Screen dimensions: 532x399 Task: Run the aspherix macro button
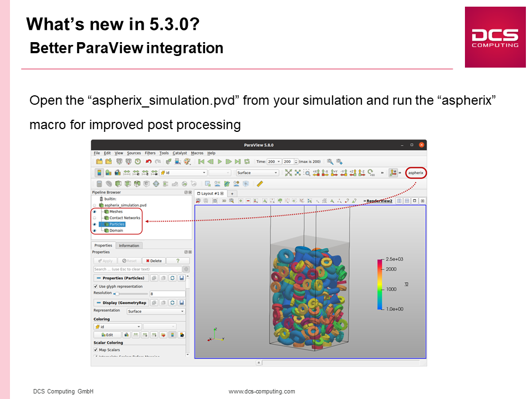[x=416, y=173]
